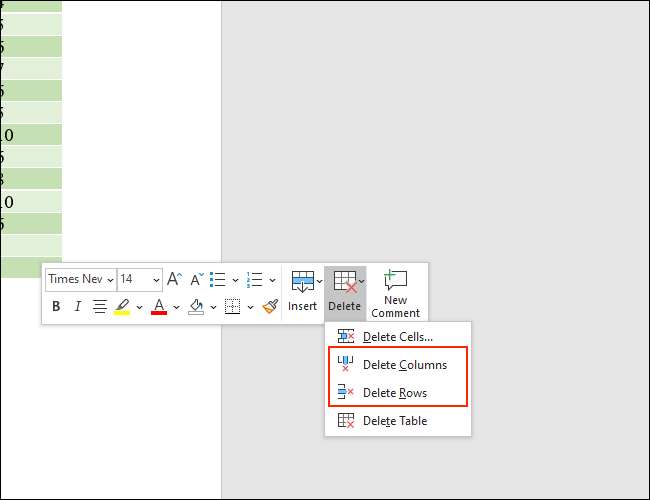Click the Increase Font Size icon
Image resolution: width=650 pixels, height=500 pixels.
pyautogui.click(x=174, y=280)
